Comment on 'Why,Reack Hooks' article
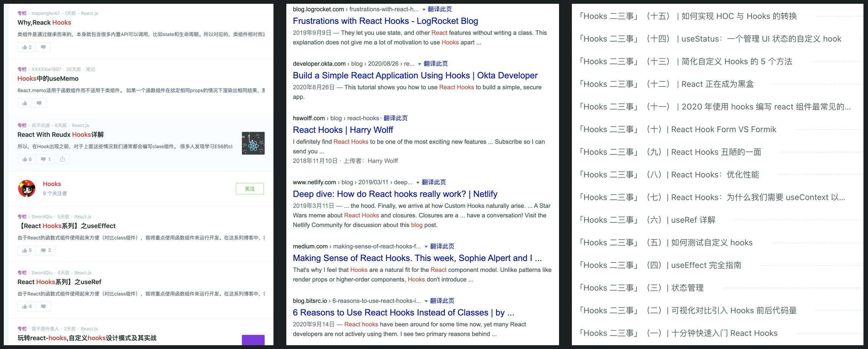The width and height of the screenshot is (868, 349). (x=43, y=47)
